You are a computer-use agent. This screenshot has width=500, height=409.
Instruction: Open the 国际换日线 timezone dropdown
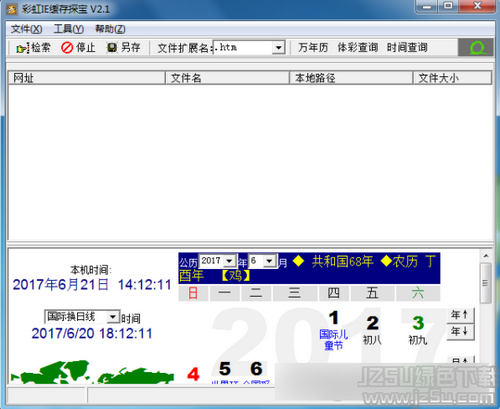(113, 317)
